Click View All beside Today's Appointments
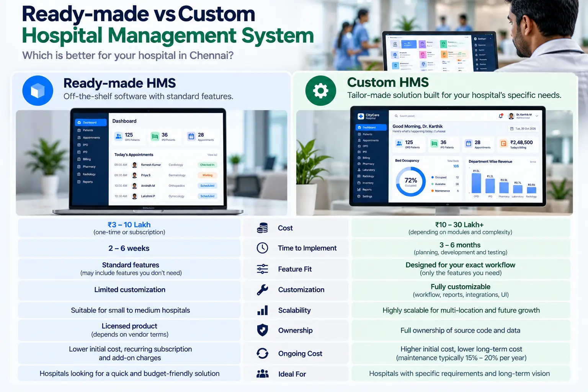This screenshot has width=588, height=392. 212,155
